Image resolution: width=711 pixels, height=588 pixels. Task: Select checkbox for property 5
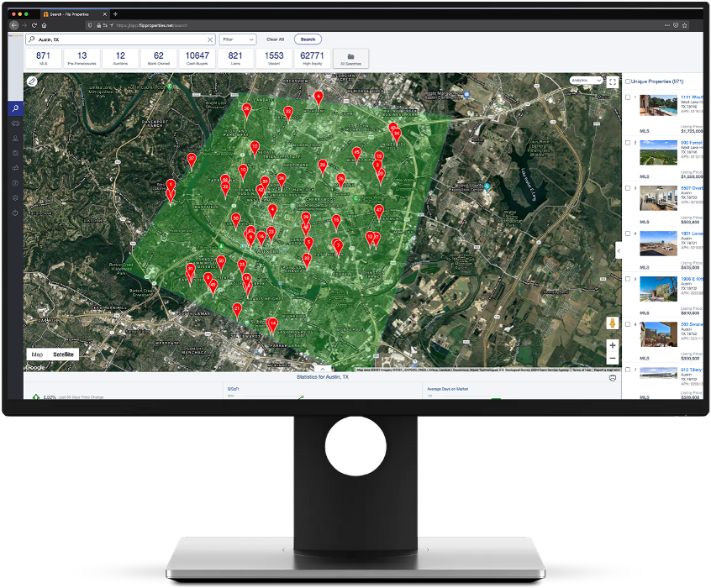click(628, 279)
